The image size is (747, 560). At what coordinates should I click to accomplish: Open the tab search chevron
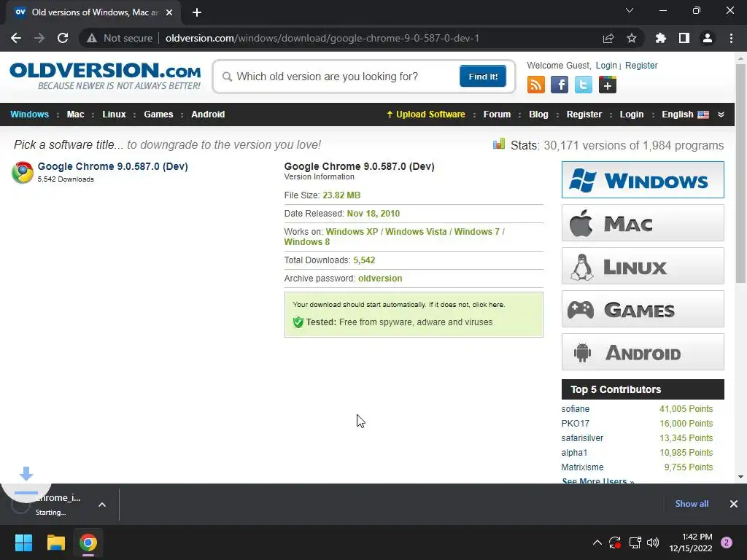(x=630, y=10)
